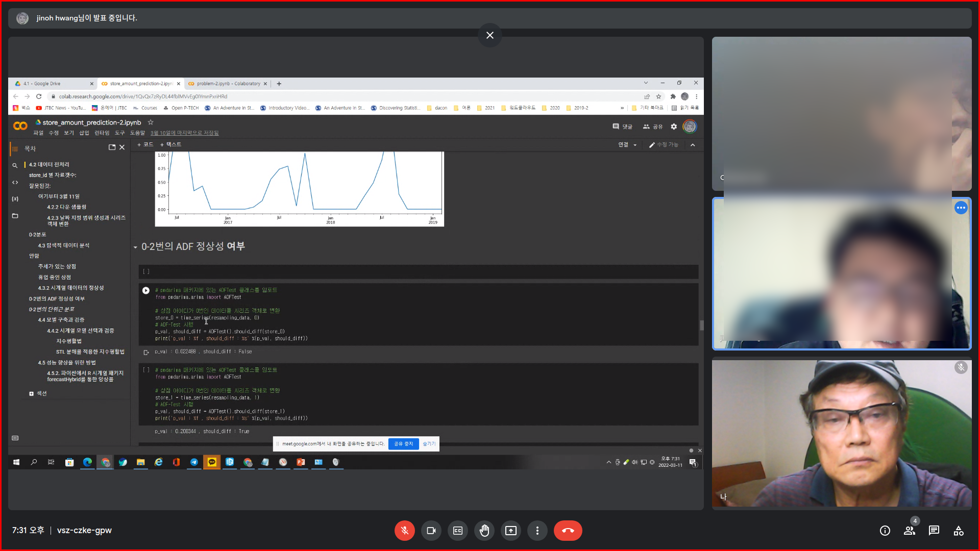
Task: Open the more options three-dot menu
Action: pyautogui.click(x=537, y=531)
